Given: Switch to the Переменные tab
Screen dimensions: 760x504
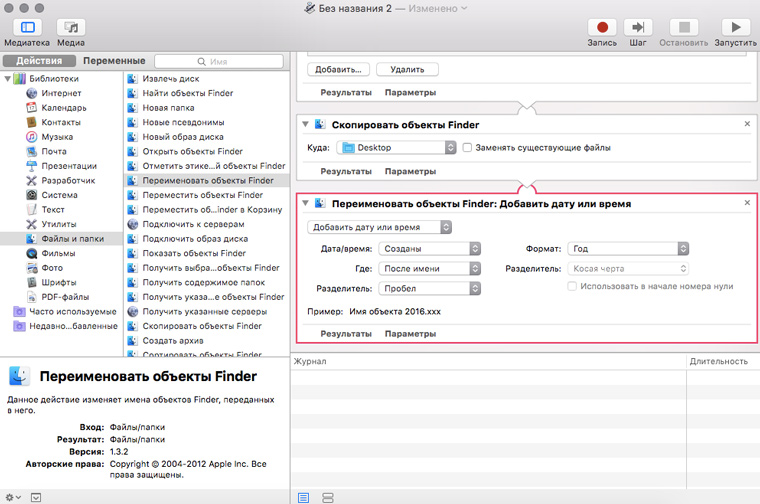Looking at the screenshot, I should point(113,61).
